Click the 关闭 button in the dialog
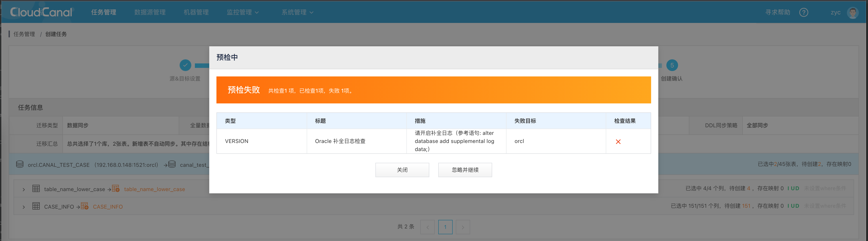Screen dimensions: 868x241 (402, 170)
